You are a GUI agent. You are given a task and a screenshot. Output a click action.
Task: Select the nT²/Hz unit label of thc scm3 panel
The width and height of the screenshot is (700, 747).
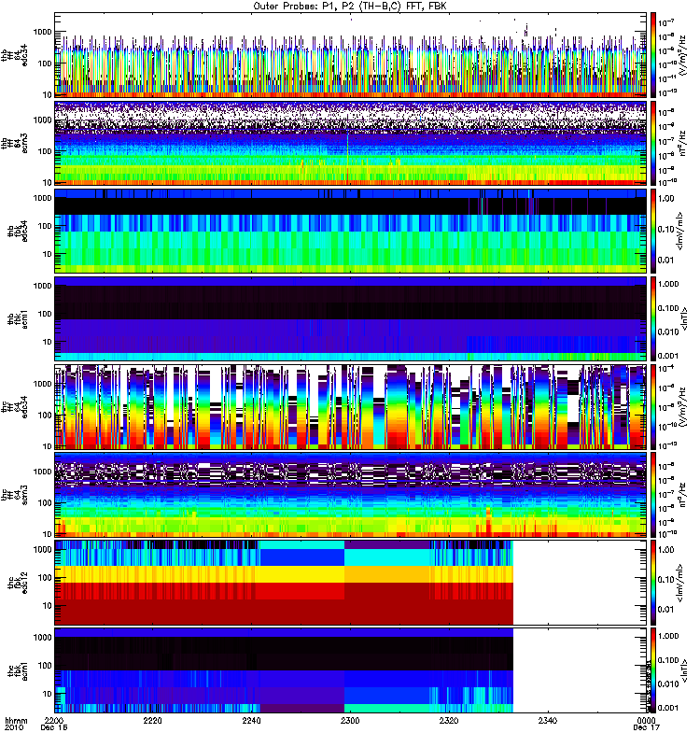coord(682,495)
